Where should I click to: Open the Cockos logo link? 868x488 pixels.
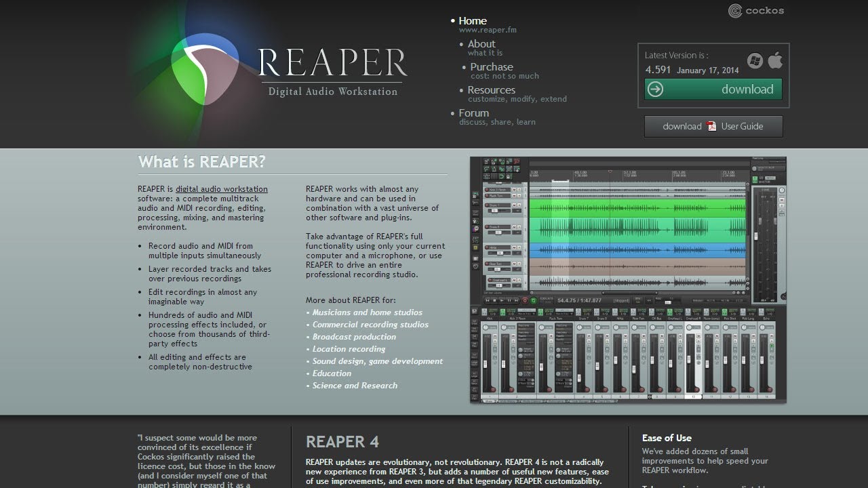(x=755, y=10)
